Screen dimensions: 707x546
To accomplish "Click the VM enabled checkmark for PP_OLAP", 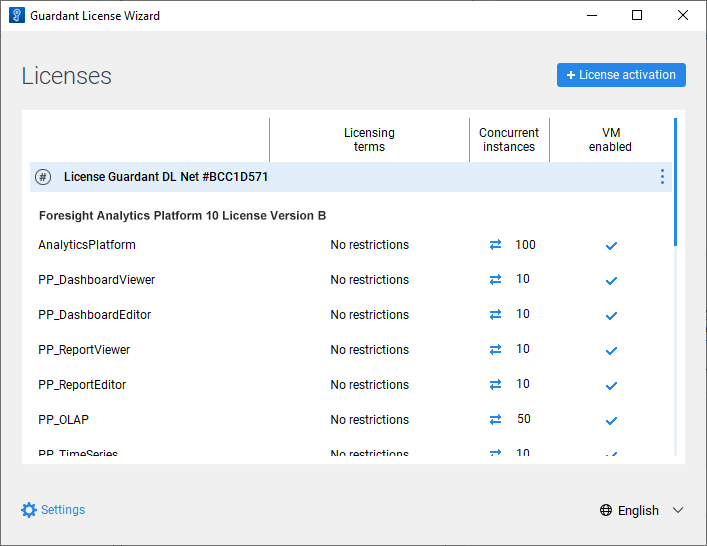I will 611,421.
